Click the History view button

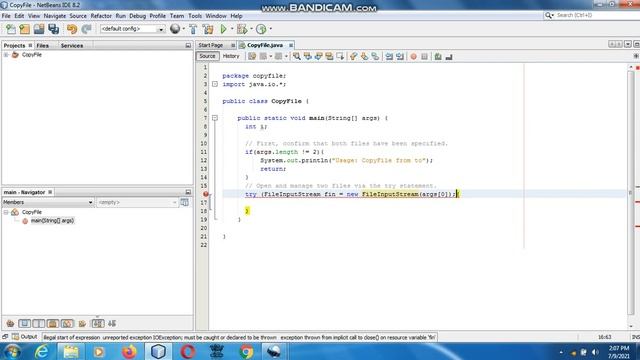pos(231,56)
